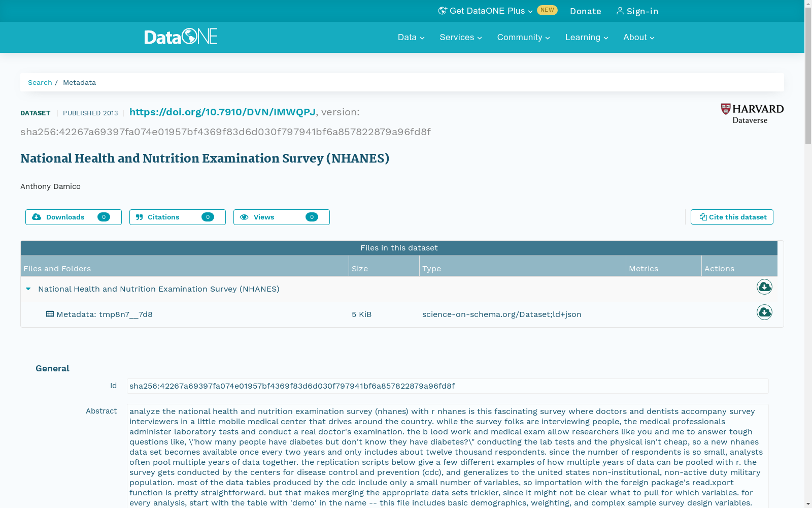Image resolution: width=812 pixels, height=508 pixels.
Task: Click the page vertical scrollbar thumb
Action: [x=808, y=76]
